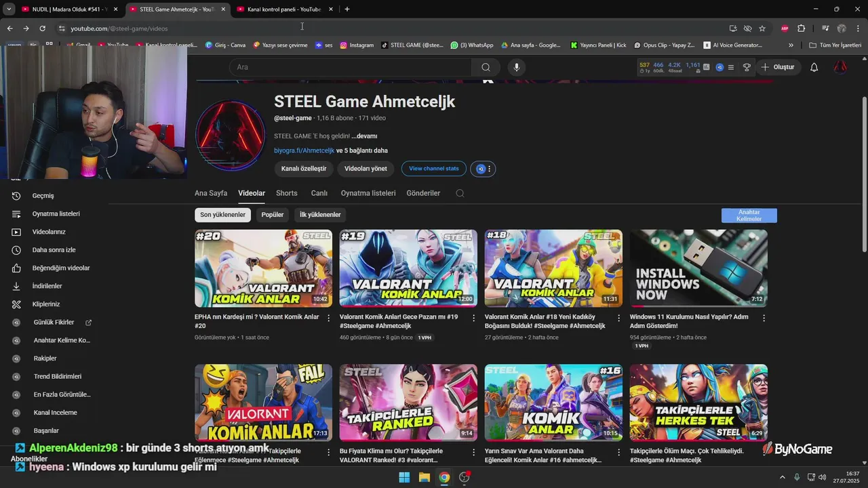The width and height of the screenshot is (868, 488).
Task: Click the YouTube search magnifier button
Action: click(x=486, y=67)
